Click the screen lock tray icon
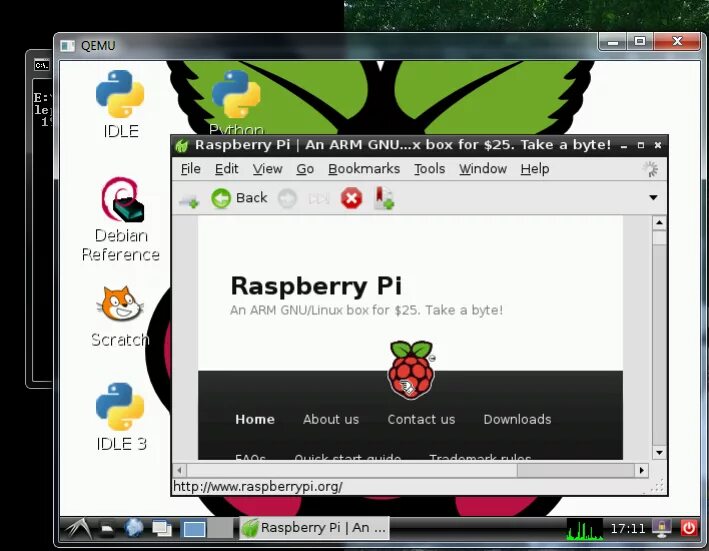The width and height of the screenshot is (709, 551). [662, 529]
